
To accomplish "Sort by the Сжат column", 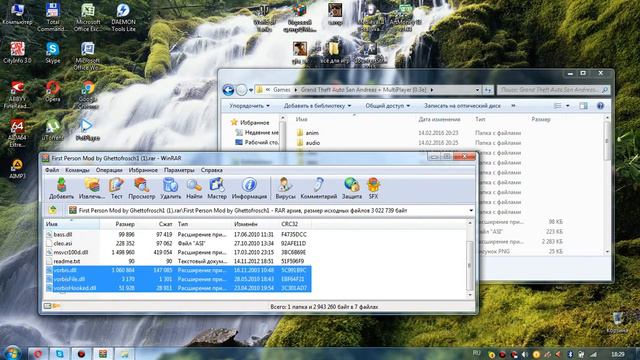I will 156,224.
